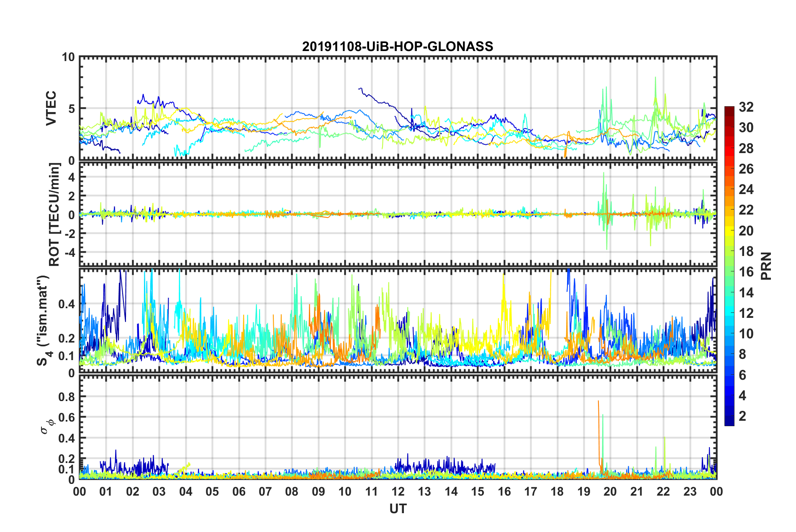Screen dimensions: 796x532
Task: Pick the dark blue bottom of PRN colorbar
Action: [729, 421]
